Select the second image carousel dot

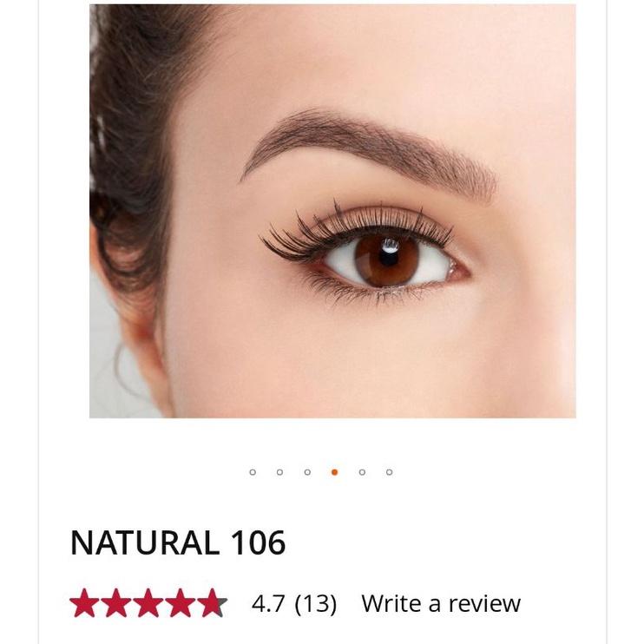(279, 472)
